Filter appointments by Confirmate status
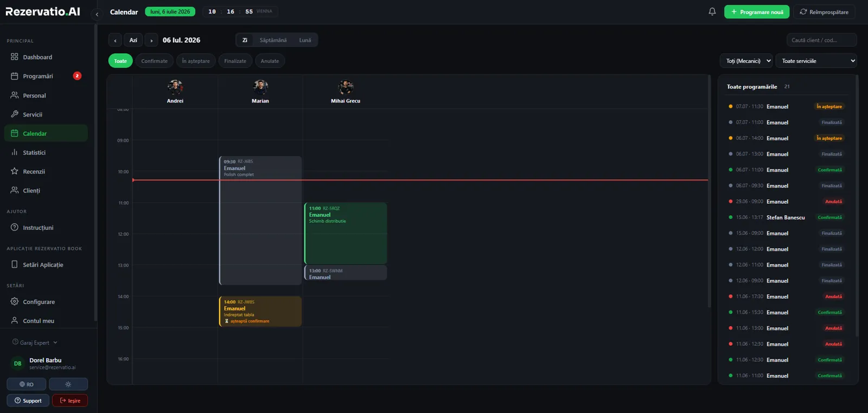The image size is (868, 413). [x=155, y=61]
